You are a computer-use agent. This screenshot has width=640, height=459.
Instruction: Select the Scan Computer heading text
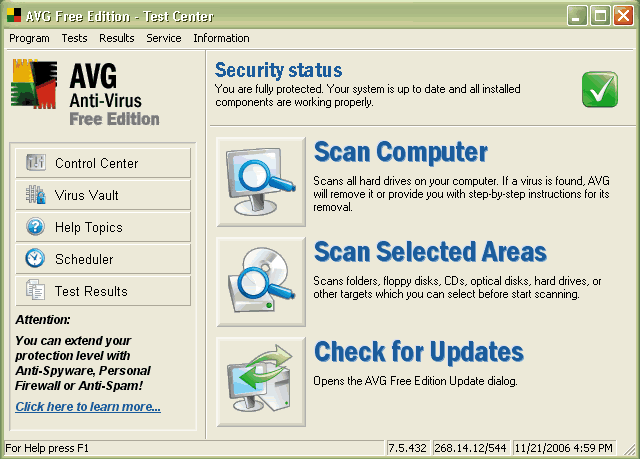pyautogui.click(x=400, y=152)
